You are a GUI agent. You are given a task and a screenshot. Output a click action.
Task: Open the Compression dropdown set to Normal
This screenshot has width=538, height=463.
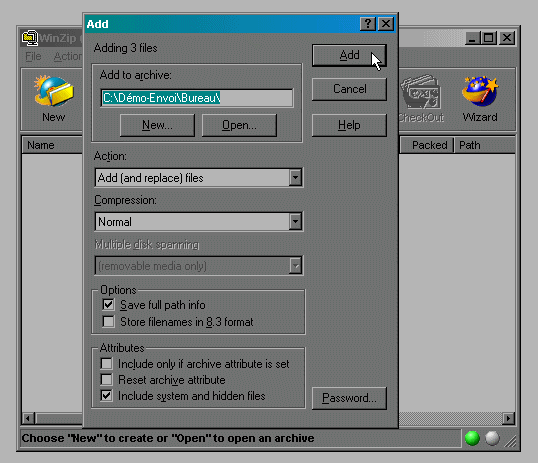pos(295,222)
